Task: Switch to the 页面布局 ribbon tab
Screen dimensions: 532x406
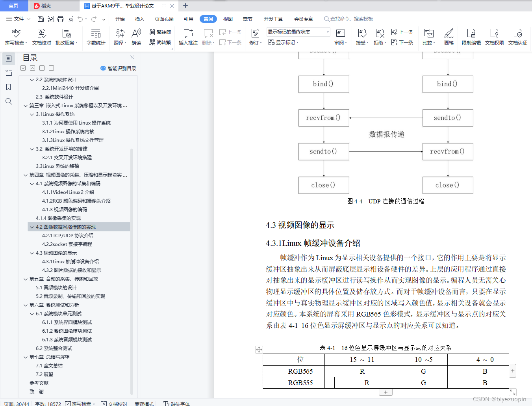Action: [x=164, y=19]
